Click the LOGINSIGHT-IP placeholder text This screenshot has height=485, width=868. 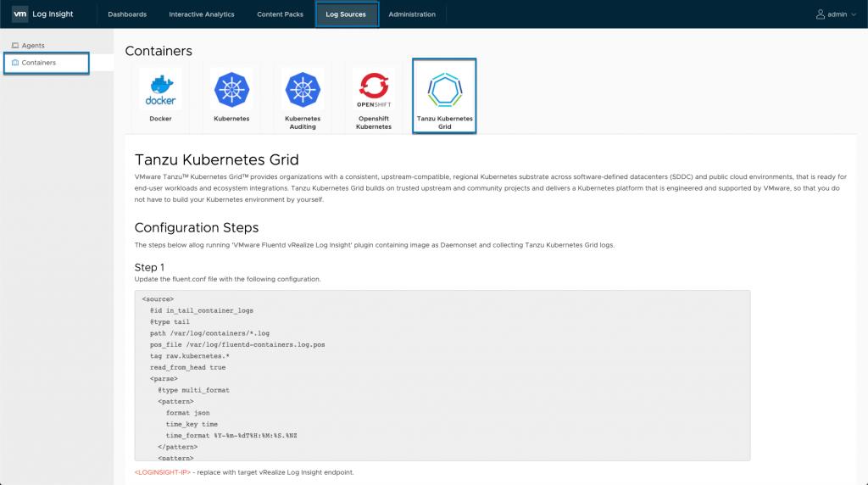point(162,472)
